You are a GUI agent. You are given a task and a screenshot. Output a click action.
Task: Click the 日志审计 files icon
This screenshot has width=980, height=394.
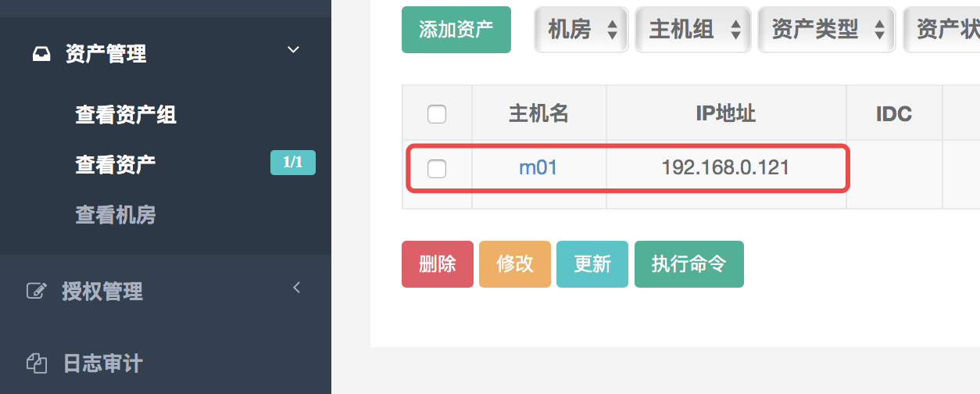(37, 364)
